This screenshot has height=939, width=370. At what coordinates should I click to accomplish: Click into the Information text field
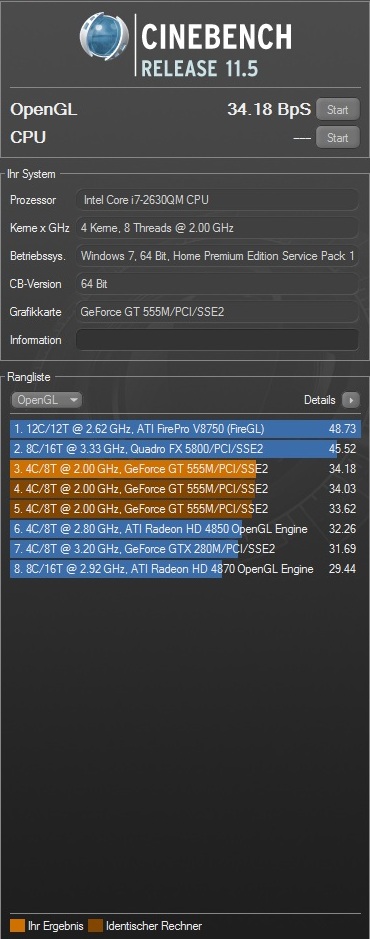point(217,340)
